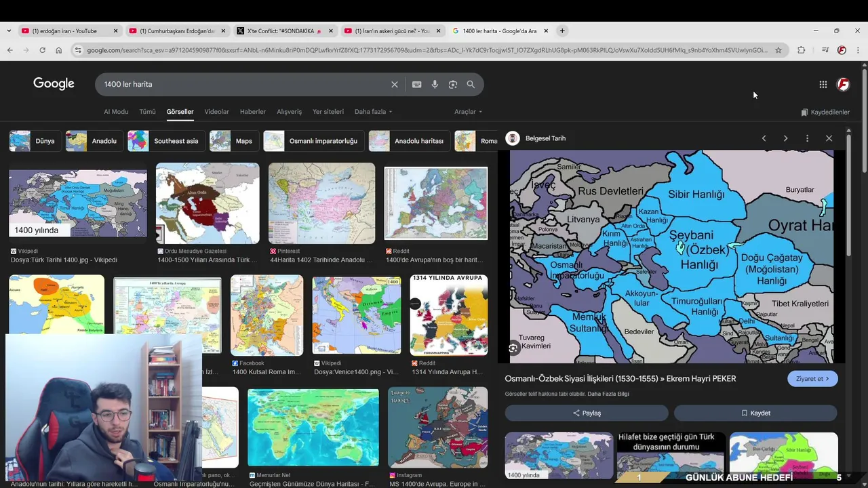Open the Memurlar.Net world map thumbnail
The image size is (868, 488).
point(313,427)
